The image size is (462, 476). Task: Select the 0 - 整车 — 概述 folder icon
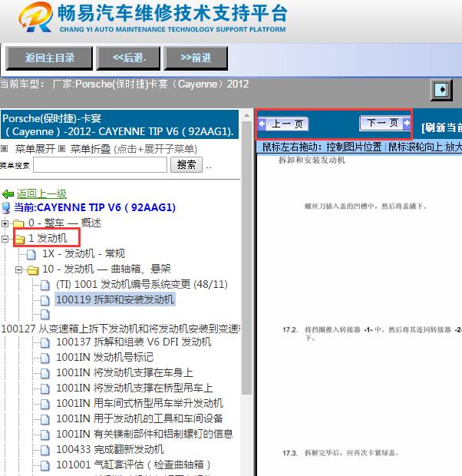pos(19,223)
